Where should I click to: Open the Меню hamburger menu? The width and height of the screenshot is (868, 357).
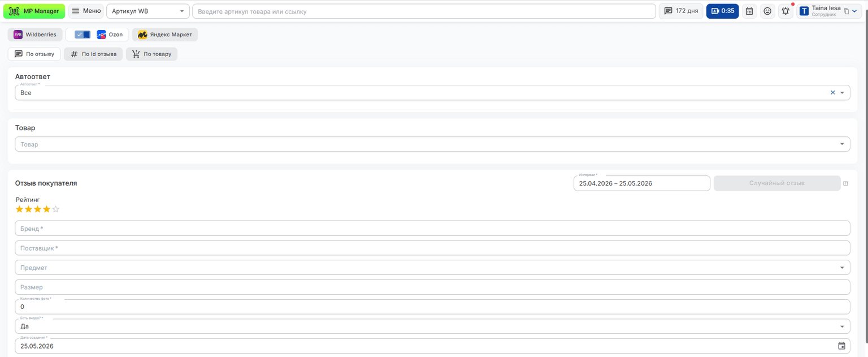pyautogui.click(x=86, y=11)
